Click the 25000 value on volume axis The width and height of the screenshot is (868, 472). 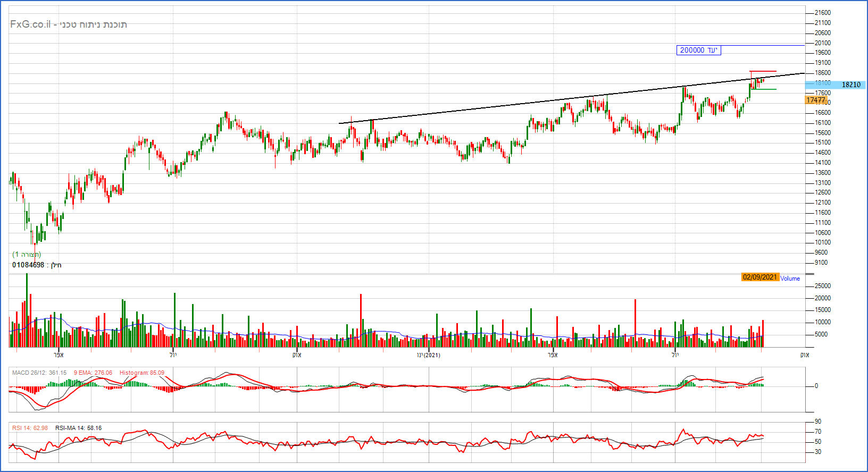coord(822,286)
